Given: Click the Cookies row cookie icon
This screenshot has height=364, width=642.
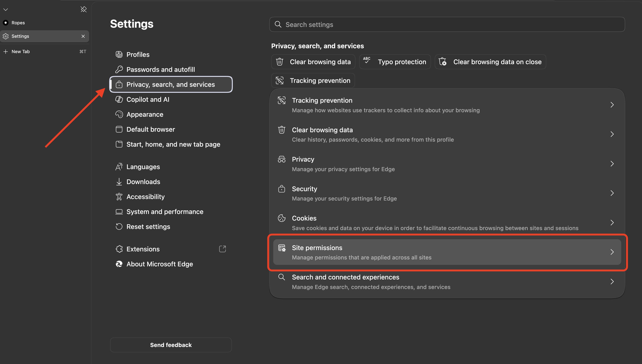Looking at the screenshot, I should pyautogui.click(x=282, y=218).
